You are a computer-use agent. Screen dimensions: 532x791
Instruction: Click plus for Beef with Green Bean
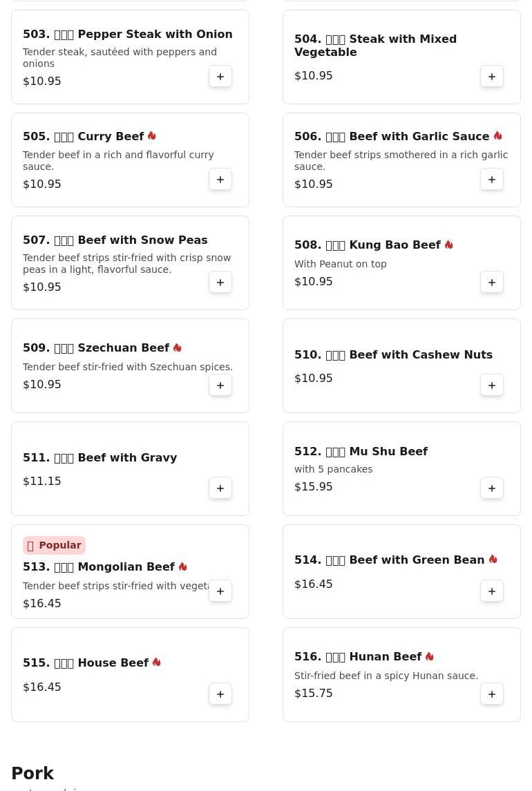[492, 591]
